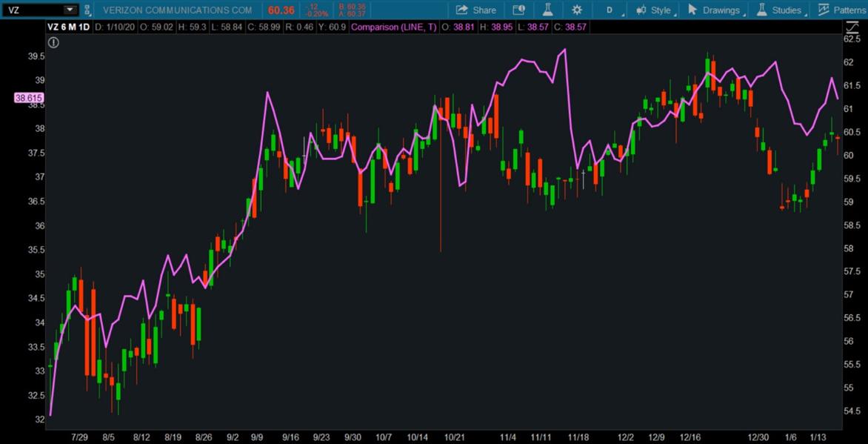Click the Studies flask icon
The image size is (868, 444).
tap(761, 10)
